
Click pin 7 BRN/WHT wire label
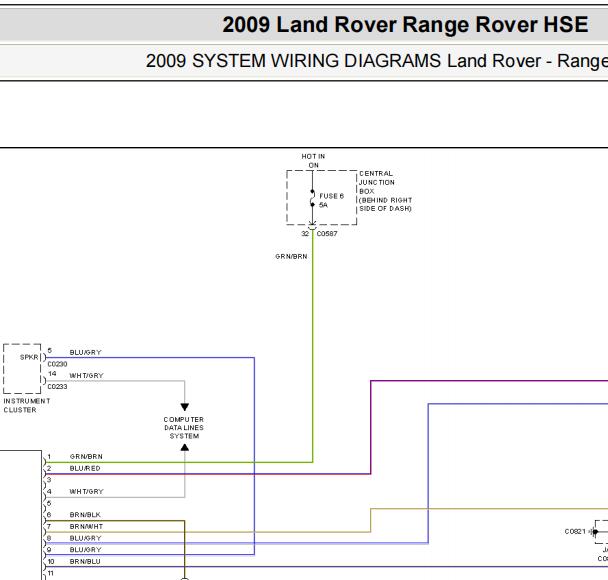(x=86, y=526)
